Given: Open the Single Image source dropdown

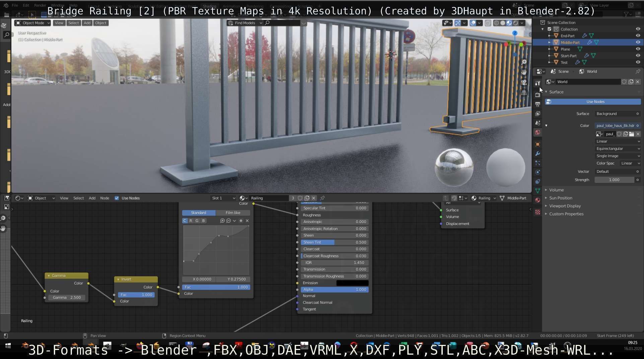Looking at the screenshot, I should coord(618,156).
